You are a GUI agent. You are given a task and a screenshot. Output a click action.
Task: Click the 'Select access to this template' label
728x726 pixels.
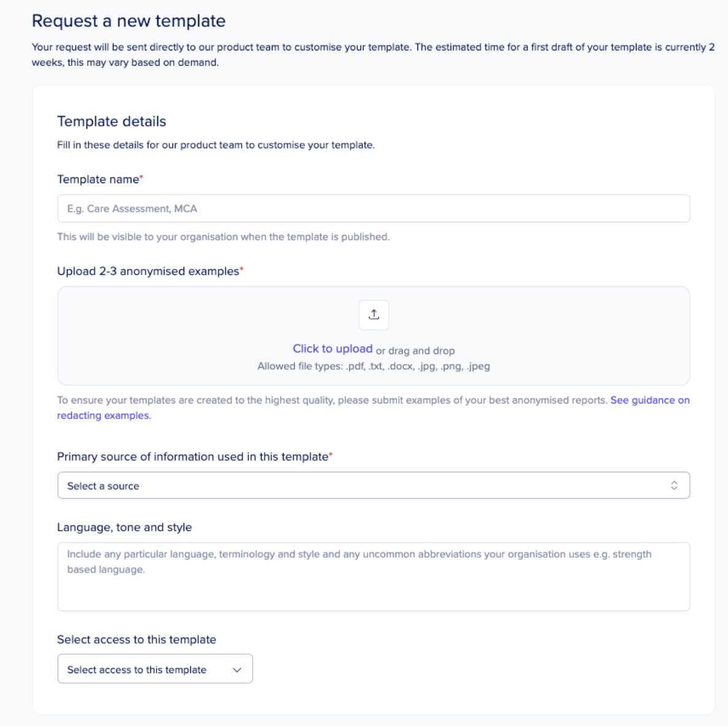[x=136, y=640]
